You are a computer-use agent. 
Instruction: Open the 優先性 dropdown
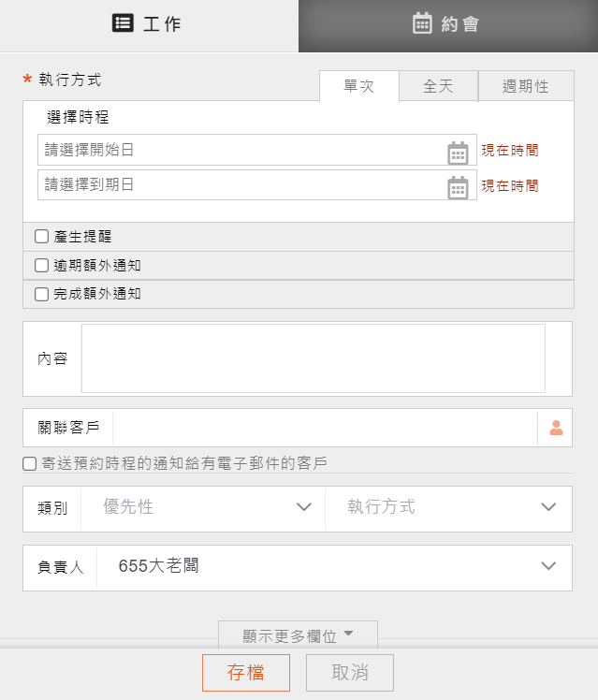[x=208, y=507]
